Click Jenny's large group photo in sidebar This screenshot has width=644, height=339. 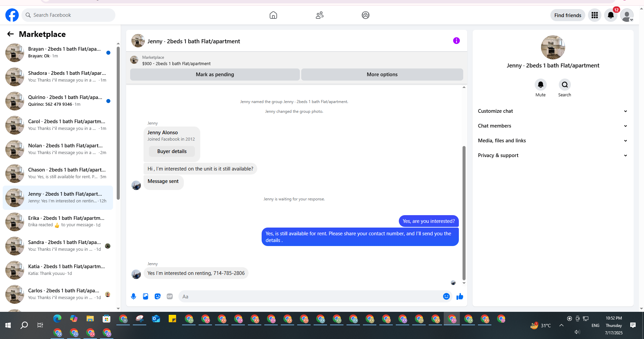tap(553, 47)
